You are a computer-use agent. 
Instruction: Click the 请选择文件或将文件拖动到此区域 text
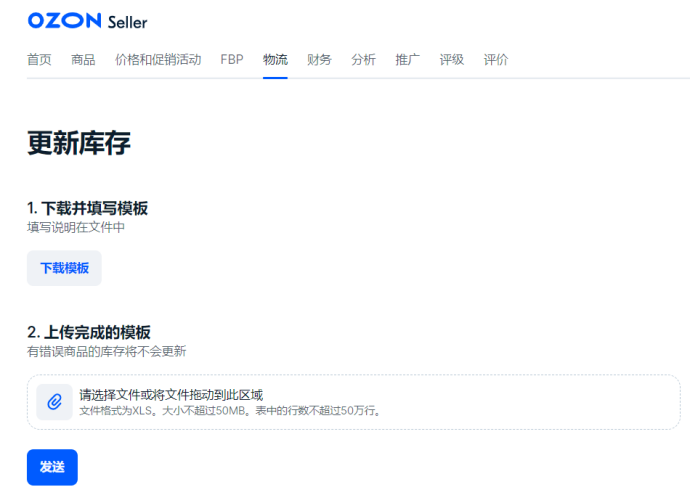(x=171, y=395)
